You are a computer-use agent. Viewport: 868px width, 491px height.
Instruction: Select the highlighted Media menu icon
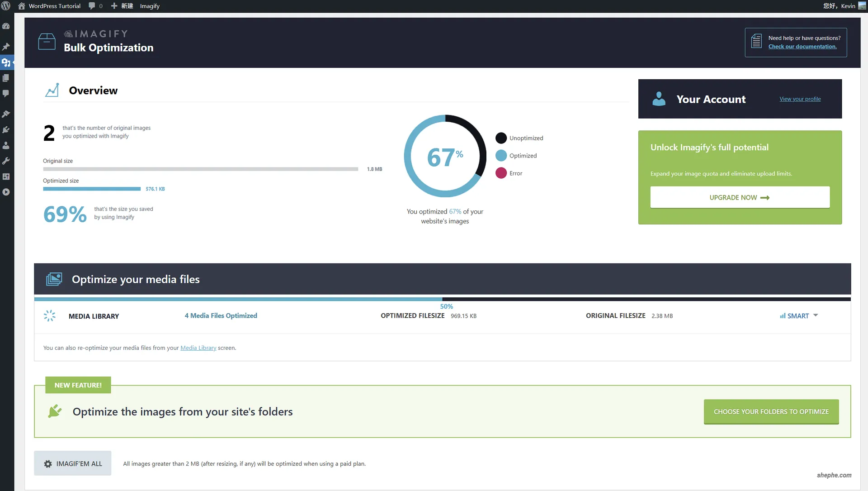(6, 62)
